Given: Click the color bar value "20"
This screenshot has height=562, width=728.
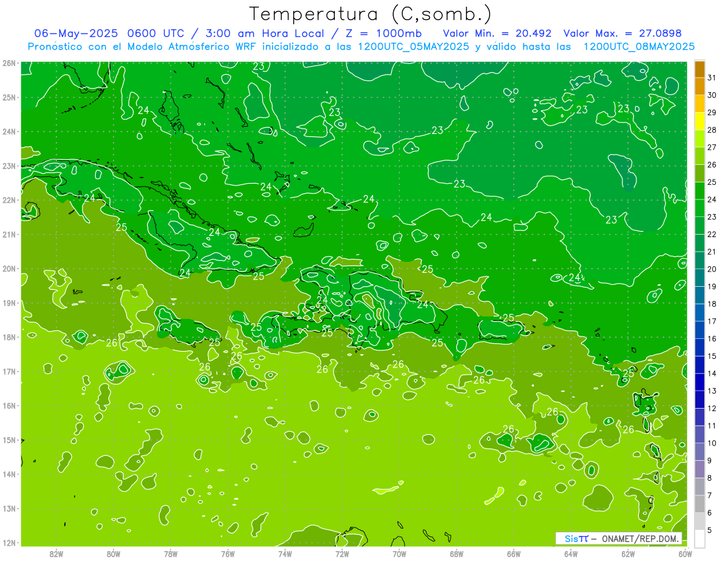Looking at the screenshot, I should tap(712, 269).
